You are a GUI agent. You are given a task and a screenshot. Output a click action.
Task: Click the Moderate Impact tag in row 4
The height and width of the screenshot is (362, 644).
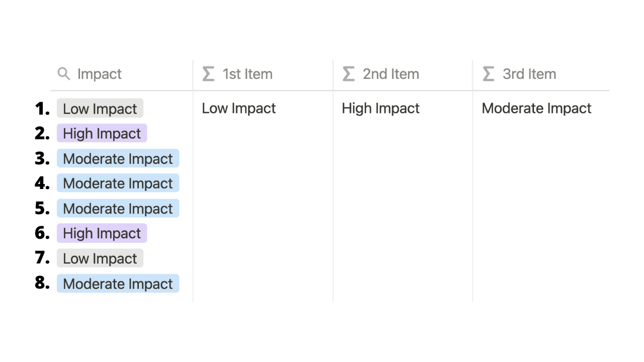click(118, 184)
